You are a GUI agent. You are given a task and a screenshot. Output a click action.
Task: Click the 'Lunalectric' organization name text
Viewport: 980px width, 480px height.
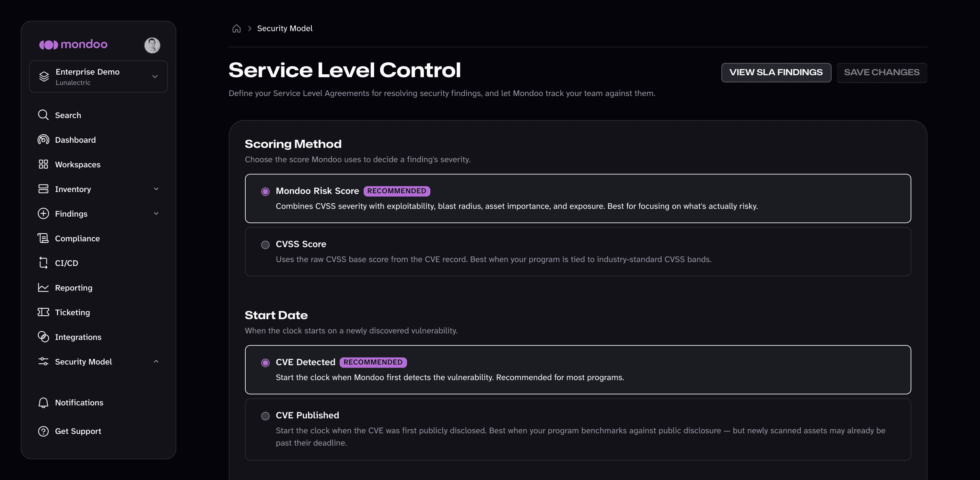73,83
